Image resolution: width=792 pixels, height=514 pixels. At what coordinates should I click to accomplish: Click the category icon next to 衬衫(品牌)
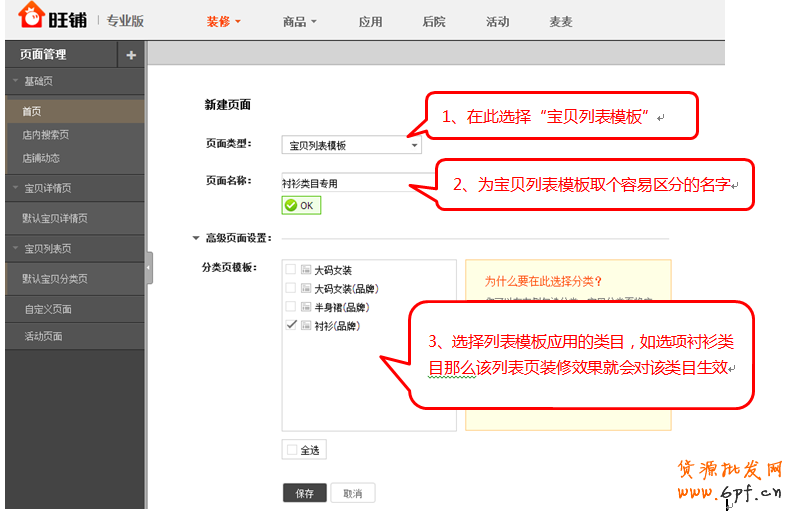tap(306, 326)
